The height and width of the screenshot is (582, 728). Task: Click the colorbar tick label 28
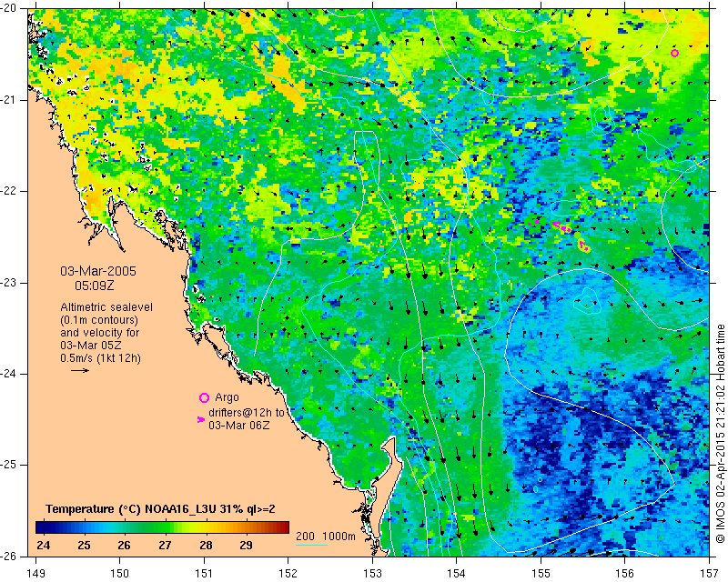coord(207,546)
